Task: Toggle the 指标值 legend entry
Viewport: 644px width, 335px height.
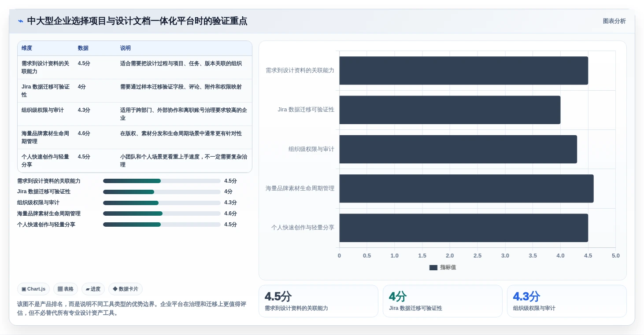Action: pos(443,267)
